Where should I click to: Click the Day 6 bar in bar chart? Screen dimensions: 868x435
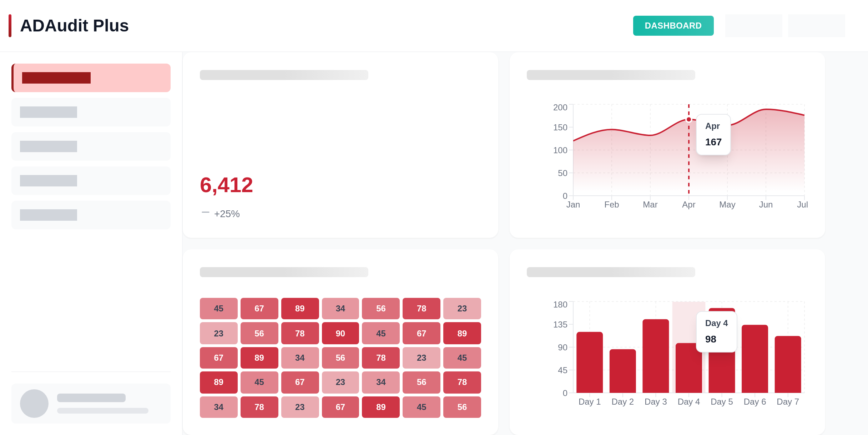(x=755, y=359)
